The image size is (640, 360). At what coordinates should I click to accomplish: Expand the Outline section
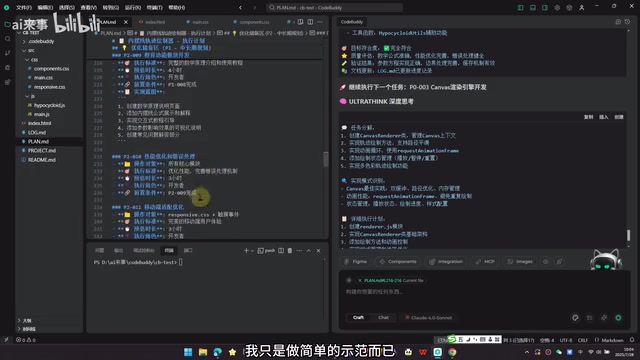coord(27,320)
